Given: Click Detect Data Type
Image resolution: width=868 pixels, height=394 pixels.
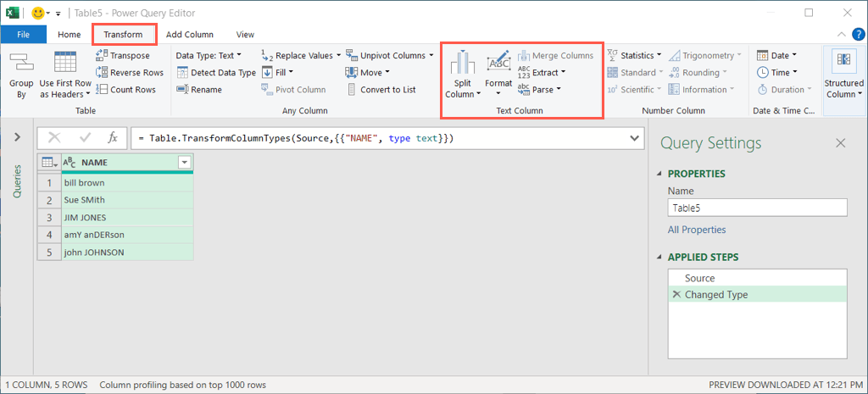Looking at the screenshot, I should tap(216, 73).
